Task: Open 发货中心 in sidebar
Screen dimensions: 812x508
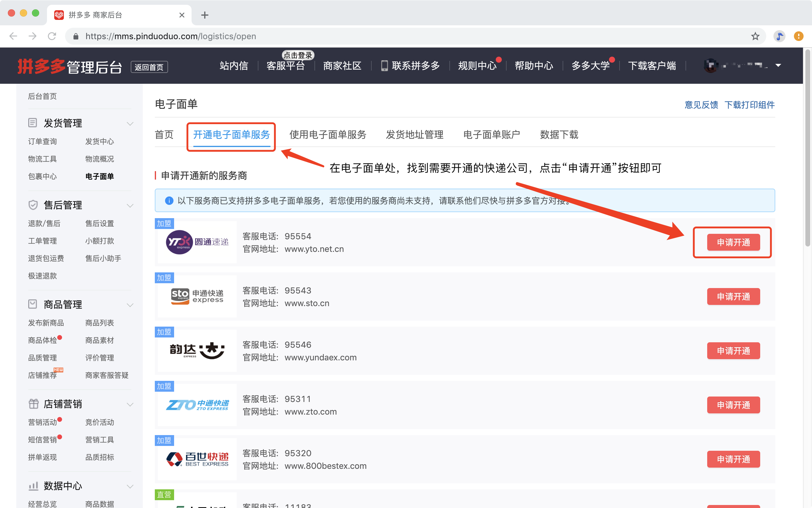Action: point(100,141)
